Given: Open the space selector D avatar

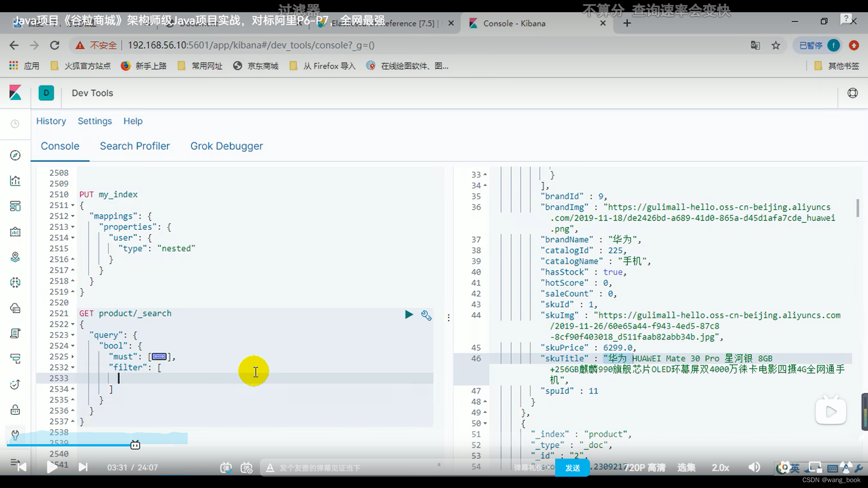Looking at the screenshot, I should 46,93.
